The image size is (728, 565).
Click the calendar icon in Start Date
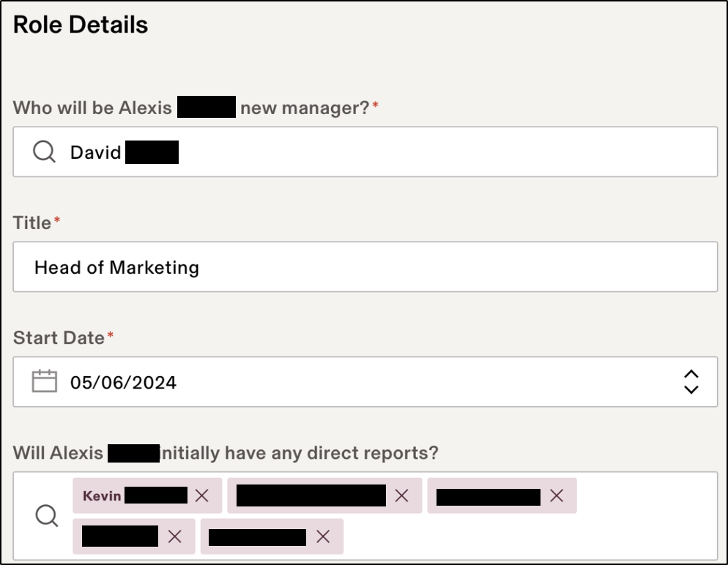45,381
